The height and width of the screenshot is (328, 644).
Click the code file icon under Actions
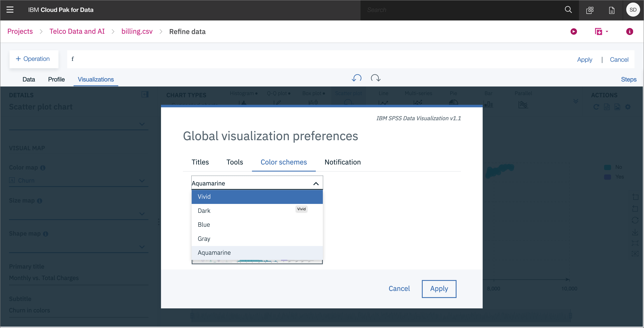pos(607,107)
